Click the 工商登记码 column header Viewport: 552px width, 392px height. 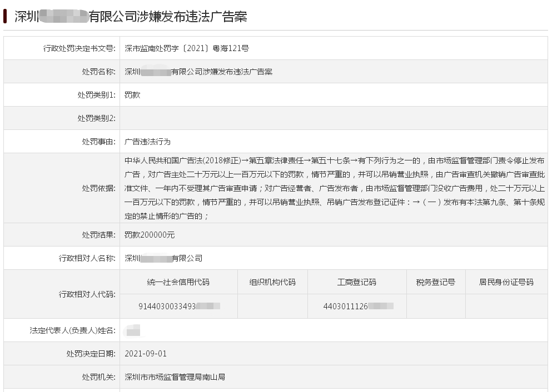pos(357,282)
